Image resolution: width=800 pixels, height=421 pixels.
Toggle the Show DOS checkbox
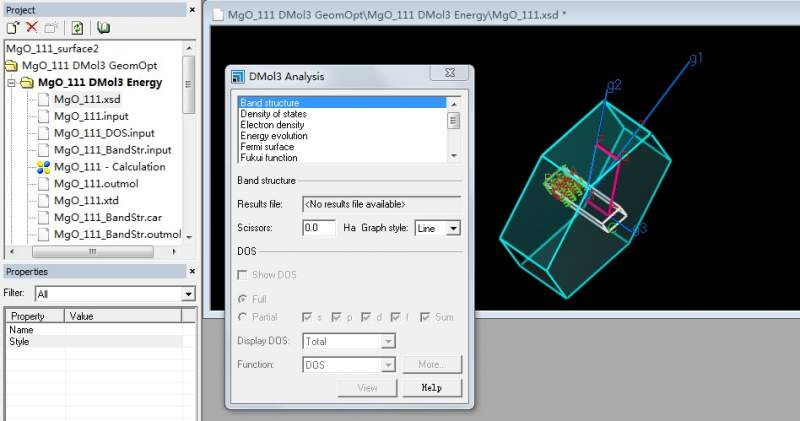tap(242, 275)
